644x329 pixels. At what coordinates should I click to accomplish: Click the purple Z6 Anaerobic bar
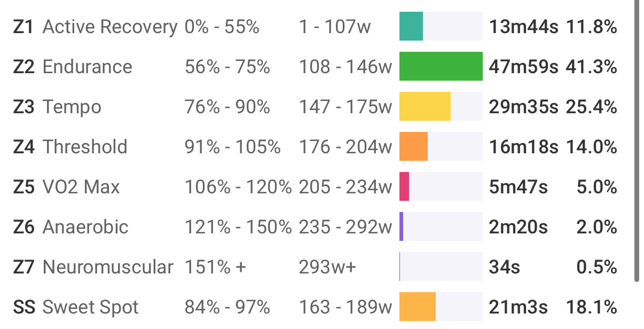401,226
